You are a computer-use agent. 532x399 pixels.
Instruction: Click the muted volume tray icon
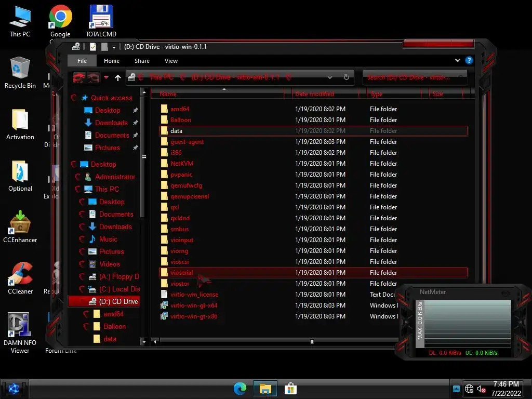(481, 389)
